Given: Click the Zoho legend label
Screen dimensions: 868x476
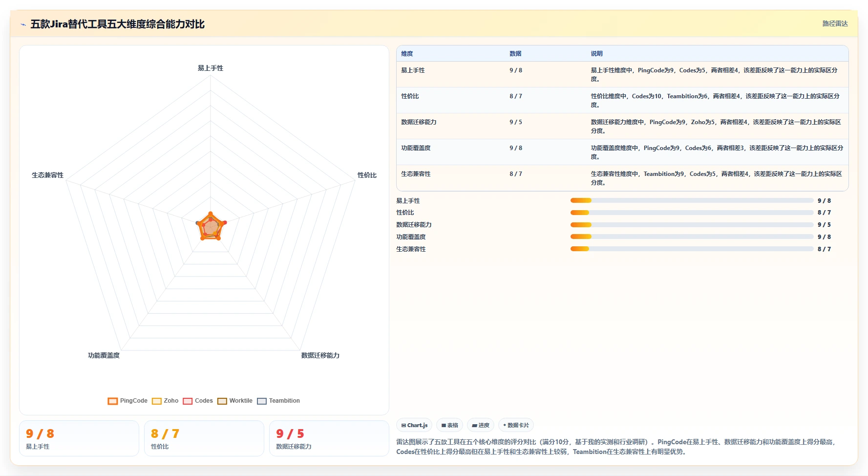Looking at the screenshot, I should pos(171,401).
